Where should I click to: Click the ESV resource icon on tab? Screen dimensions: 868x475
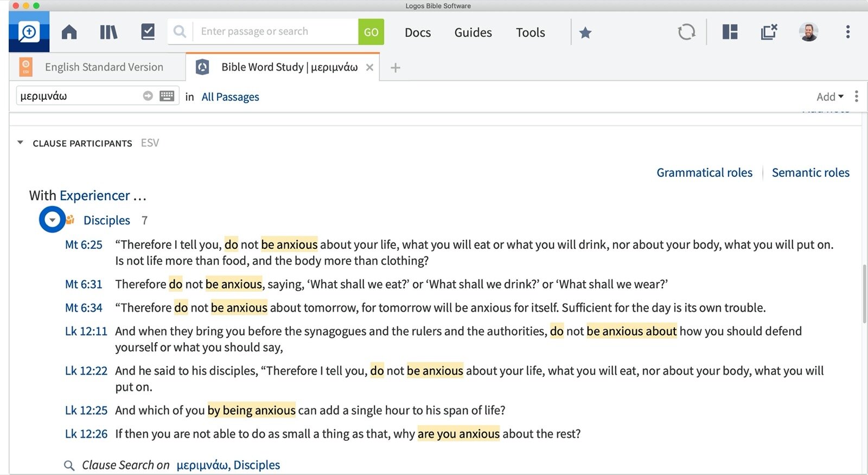click(x=25, y=67)
